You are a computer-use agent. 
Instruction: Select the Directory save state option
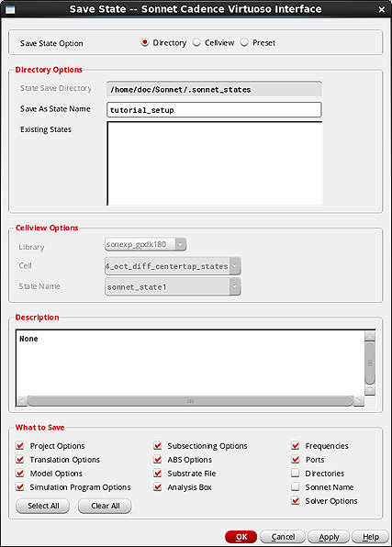coord(145,42)
